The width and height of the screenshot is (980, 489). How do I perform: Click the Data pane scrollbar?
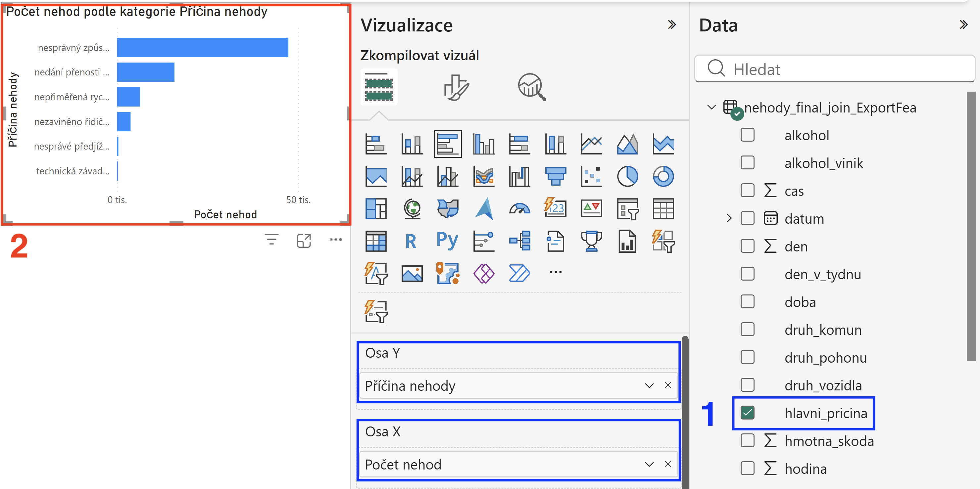[970, 226]
